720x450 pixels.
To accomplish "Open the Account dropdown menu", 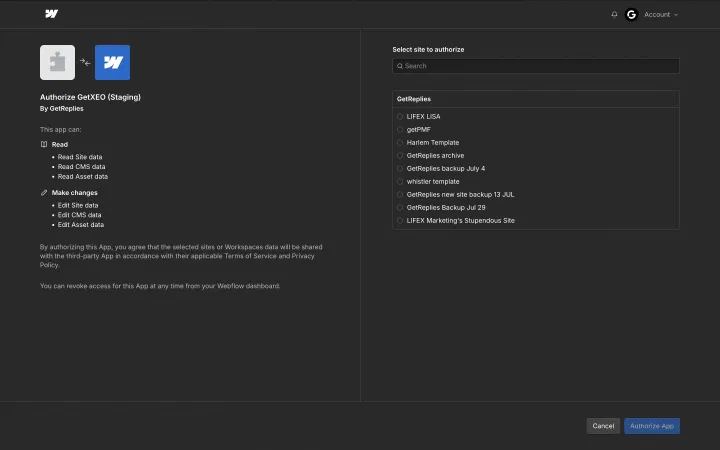I will click(661, 15).
